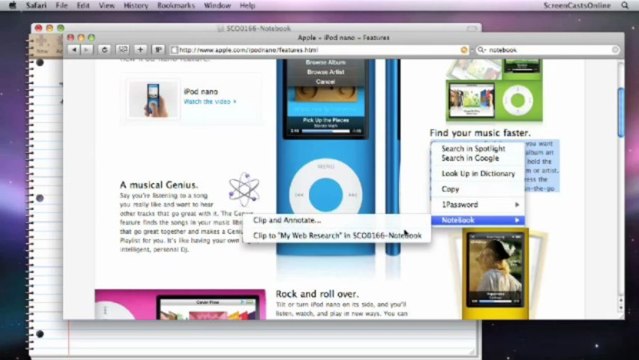Click ScreenCastsOnline in the menu bar
The image size is (639, 360).
[577, 5]
